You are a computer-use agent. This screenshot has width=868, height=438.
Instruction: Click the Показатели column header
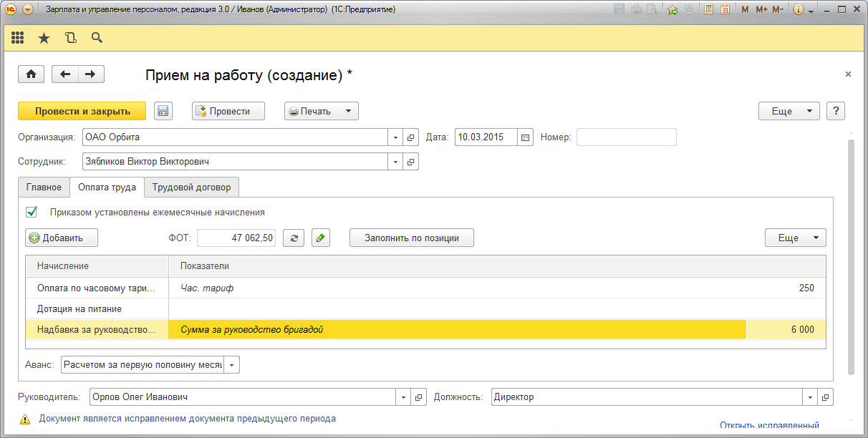click(x=497, y=266)
